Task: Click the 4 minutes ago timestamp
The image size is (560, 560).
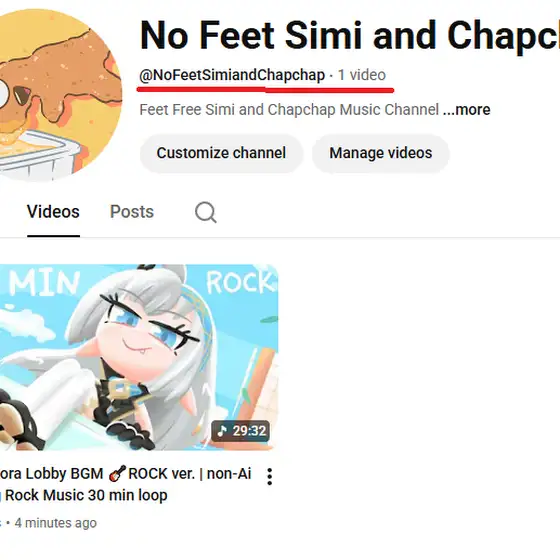Action: pyautogui.click(x=56, y=523)
